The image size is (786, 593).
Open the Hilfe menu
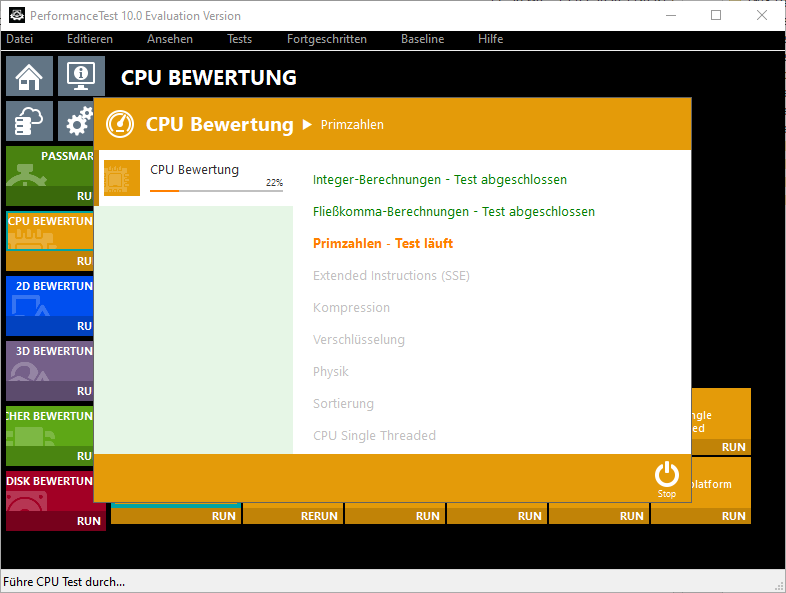[x=490, y=39]
